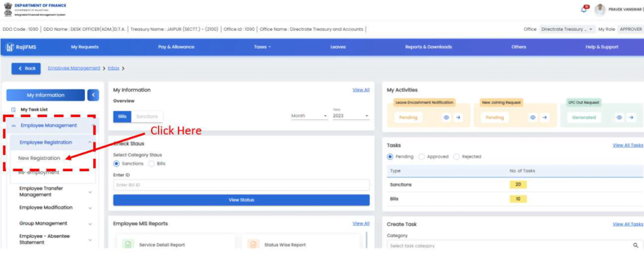Open New Joining Request arrow icon
The width and height of the screenshot is (644, 261).
[x=545, y=118]
